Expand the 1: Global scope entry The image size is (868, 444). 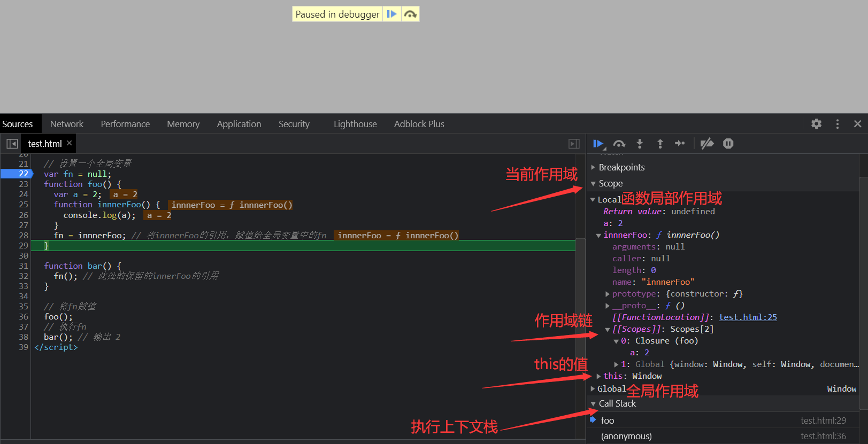point(616,364)
